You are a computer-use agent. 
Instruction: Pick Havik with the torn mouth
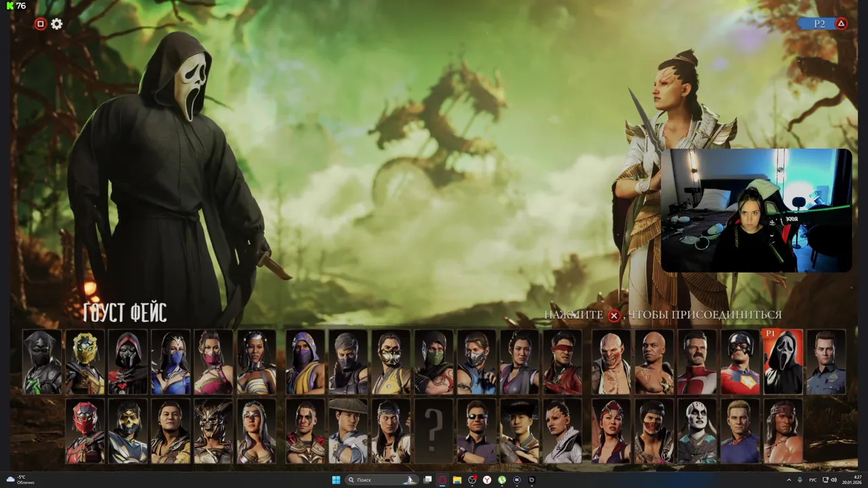(654, 431)
